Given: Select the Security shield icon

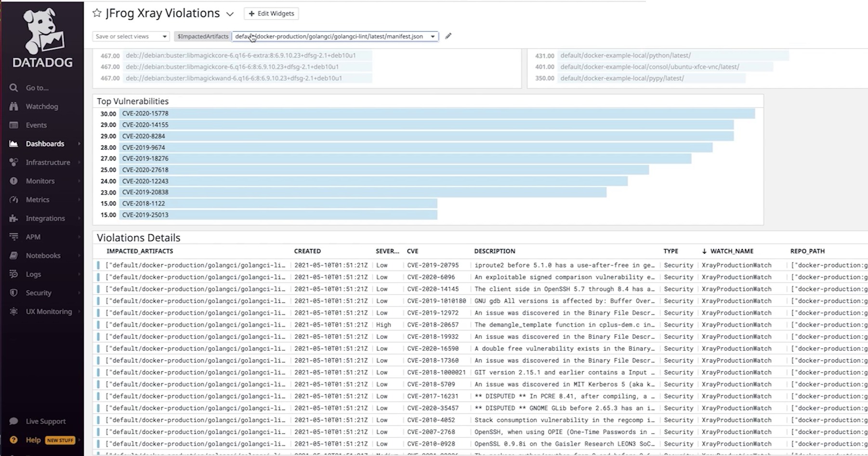Looking at the screenshot, I should (x=39, y=293).
